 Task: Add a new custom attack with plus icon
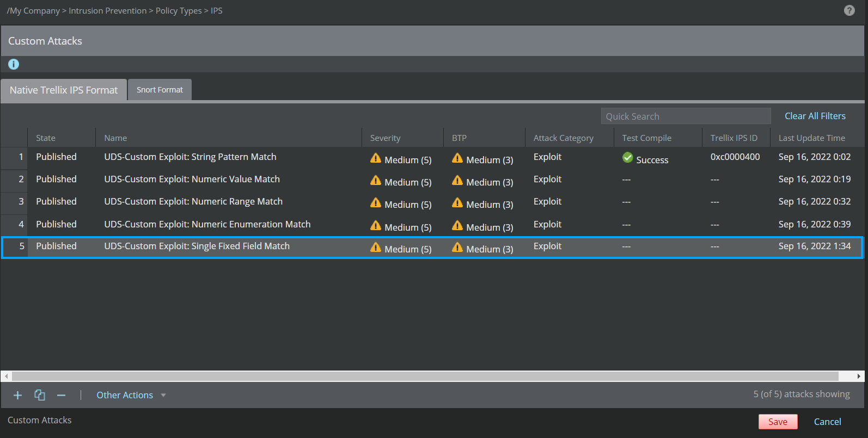[18, 396]
